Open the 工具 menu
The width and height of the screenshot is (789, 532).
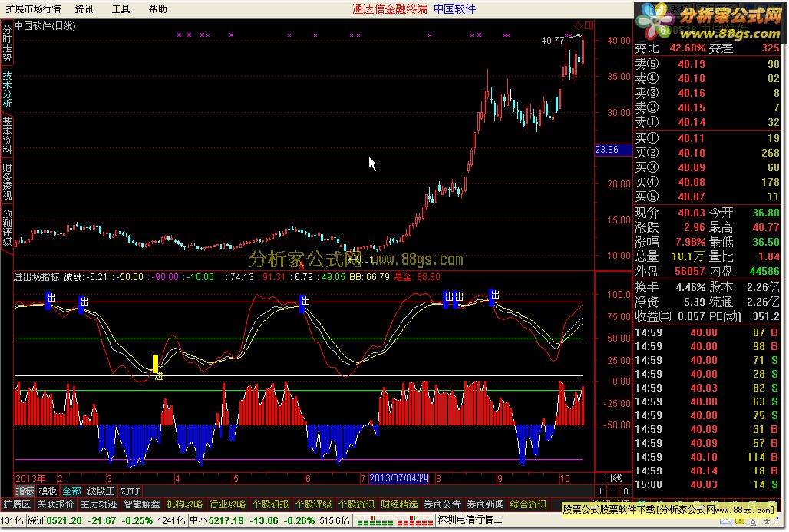click(x=120, y=8)
